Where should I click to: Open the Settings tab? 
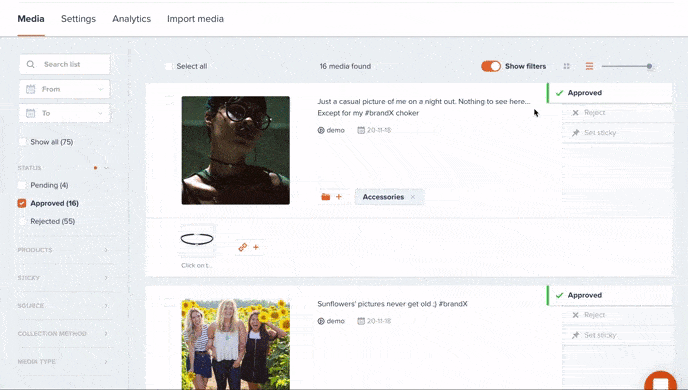pos(78,19)
